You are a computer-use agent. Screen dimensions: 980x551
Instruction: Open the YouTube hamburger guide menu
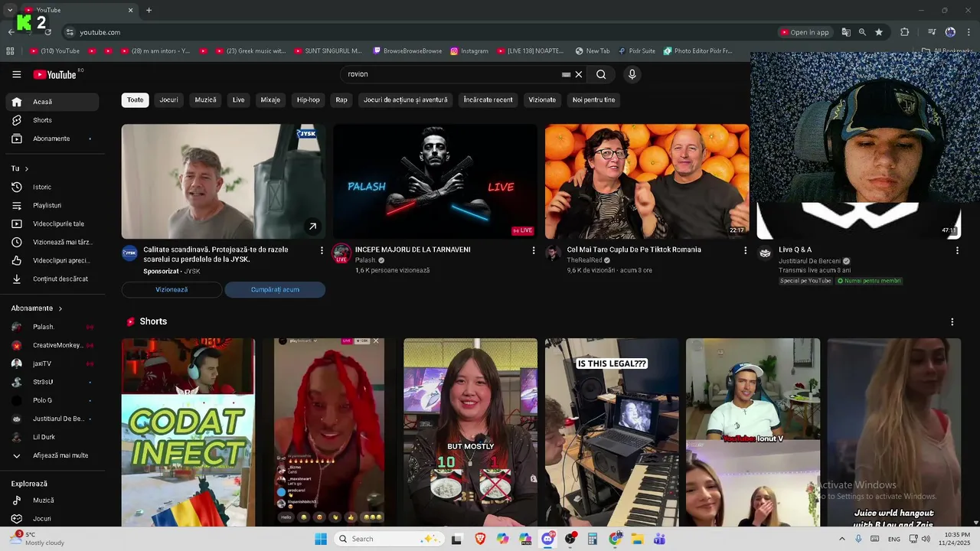[x=16, y=74]
